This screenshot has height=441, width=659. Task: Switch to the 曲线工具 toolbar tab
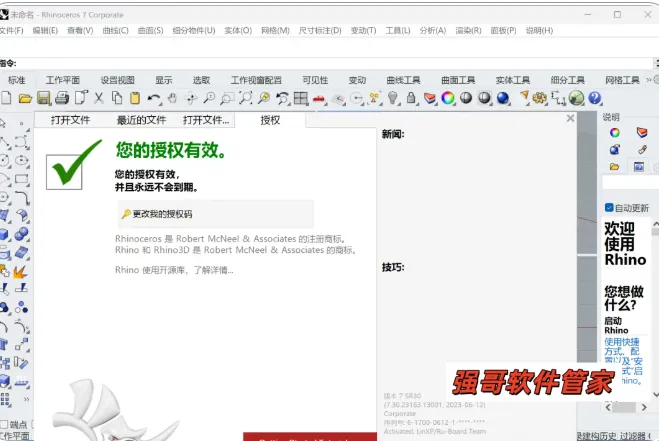(403, 80)
